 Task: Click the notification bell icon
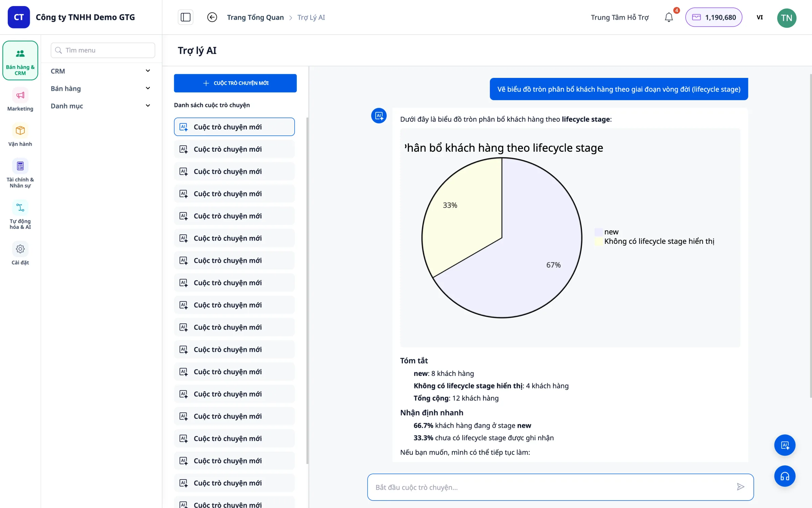click(x=669, y=17)
